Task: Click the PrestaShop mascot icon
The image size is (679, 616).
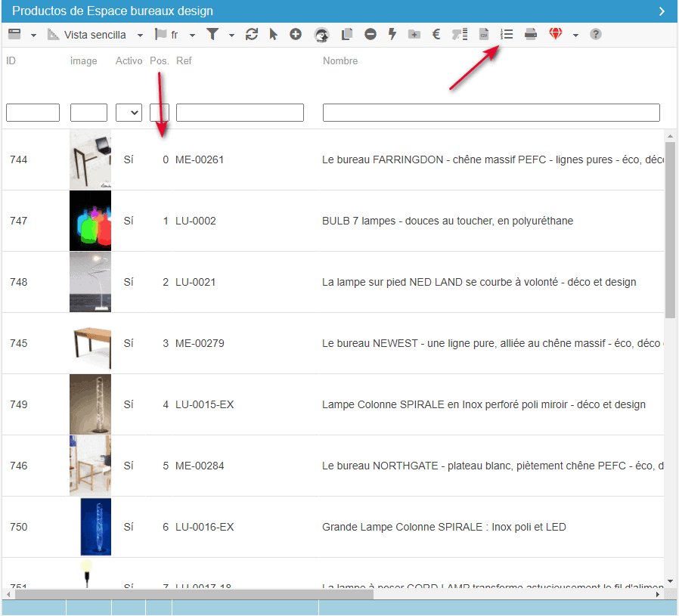Action: coord(321,35)
